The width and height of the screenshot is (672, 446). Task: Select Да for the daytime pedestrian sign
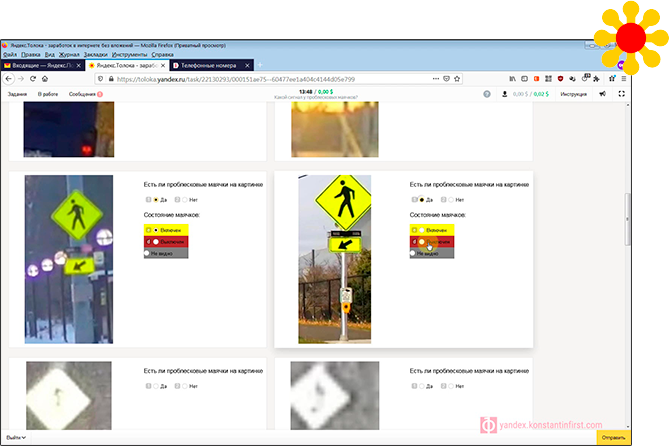[x=422, y=200]
